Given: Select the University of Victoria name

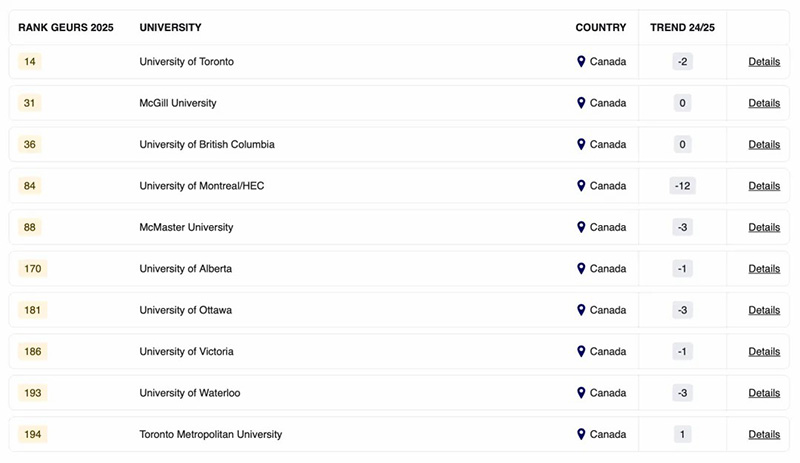Looking at the screenshot, I should coord(186,351).
